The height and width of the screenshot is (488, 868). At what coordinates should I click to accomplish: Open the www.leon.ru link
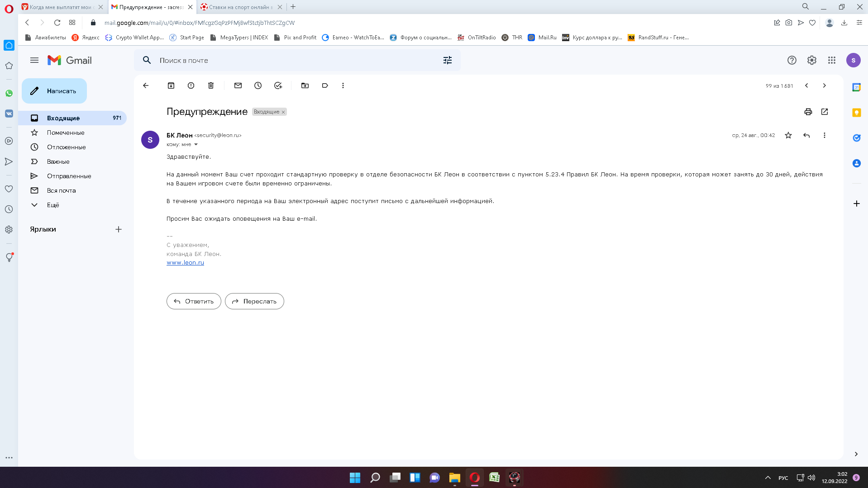(x=185, y=263)
